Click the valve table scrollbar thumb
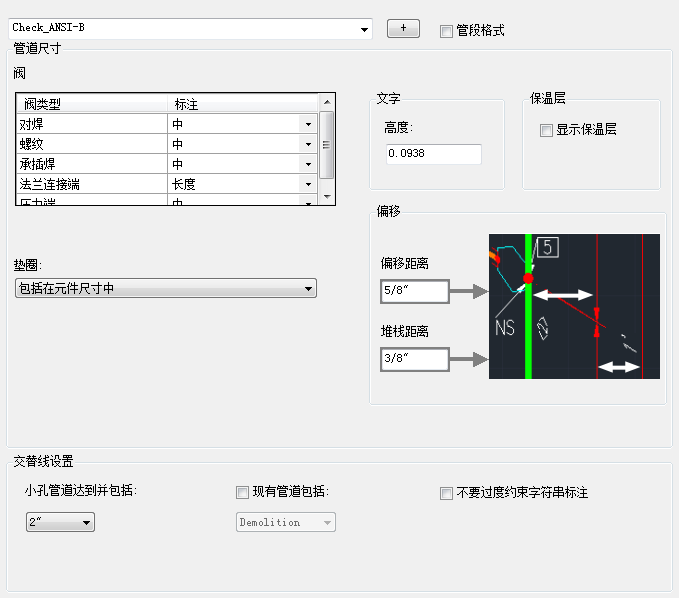Screen dimensions: 679x598 tap(327, 145)
